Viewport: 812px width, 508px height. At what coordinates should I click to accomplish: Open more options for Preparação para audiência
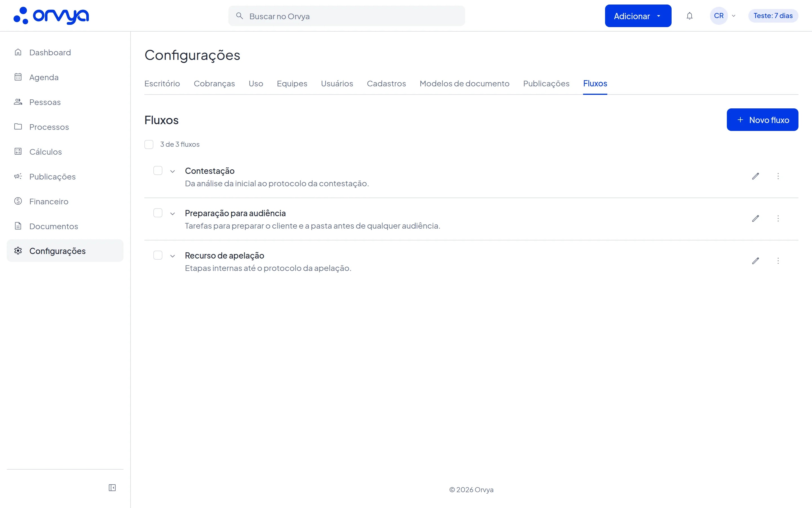click(778, 218)
